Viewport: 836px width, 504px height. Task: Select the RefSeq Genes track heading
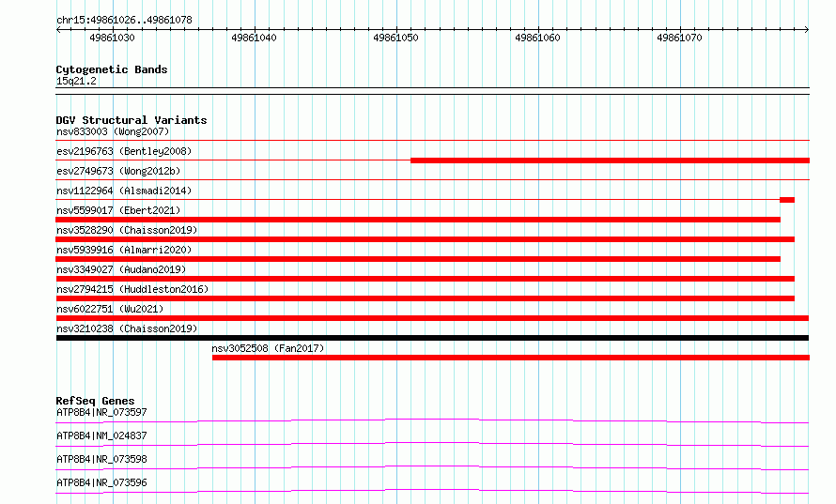pos(95,401)
